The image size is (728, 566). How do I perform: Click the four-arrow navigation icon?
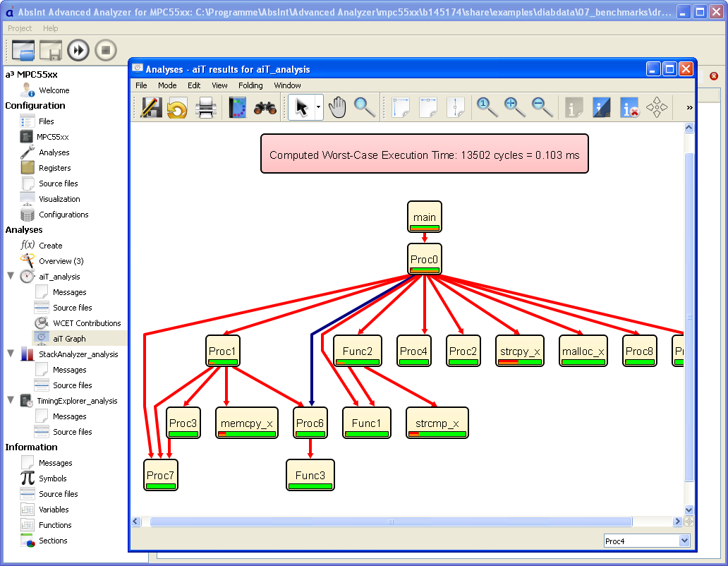pyautogui.click(x=657, y=108)
